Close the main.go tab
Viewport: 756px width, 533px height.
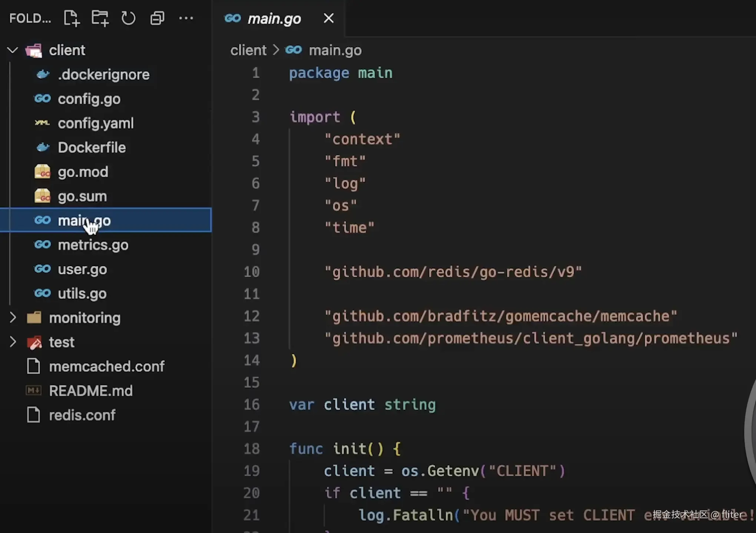coord(328,18)
